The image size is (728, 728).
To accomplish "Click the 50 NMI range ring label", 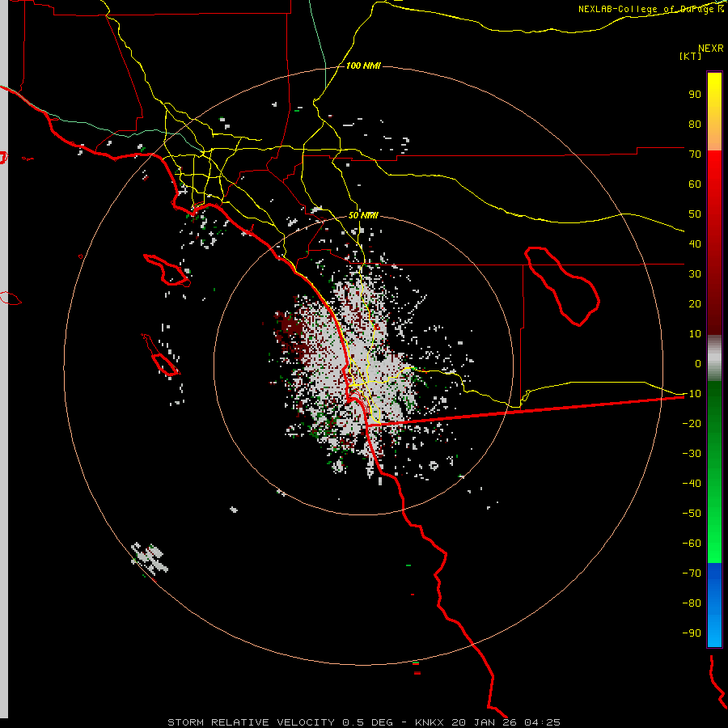I will point(363,215).
